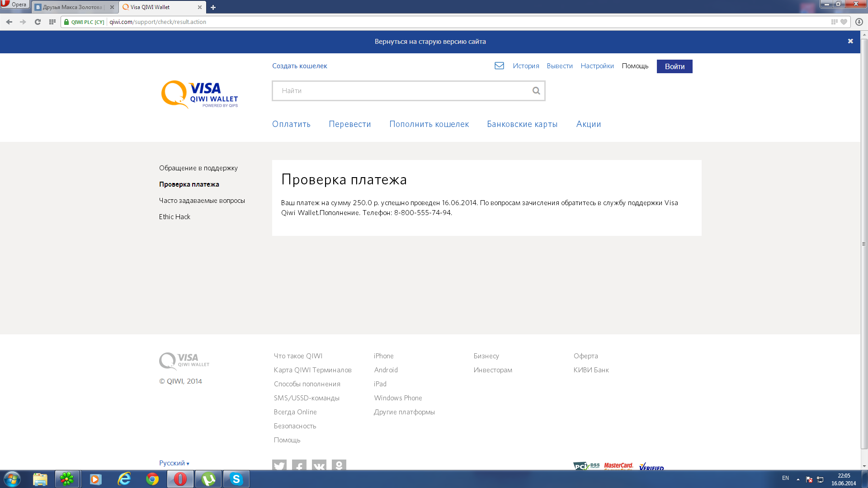Close the Visa QIWI Wallet tab
Viewport: 868px width, 488px height.
pyautogui.click(x=200, y=7)
